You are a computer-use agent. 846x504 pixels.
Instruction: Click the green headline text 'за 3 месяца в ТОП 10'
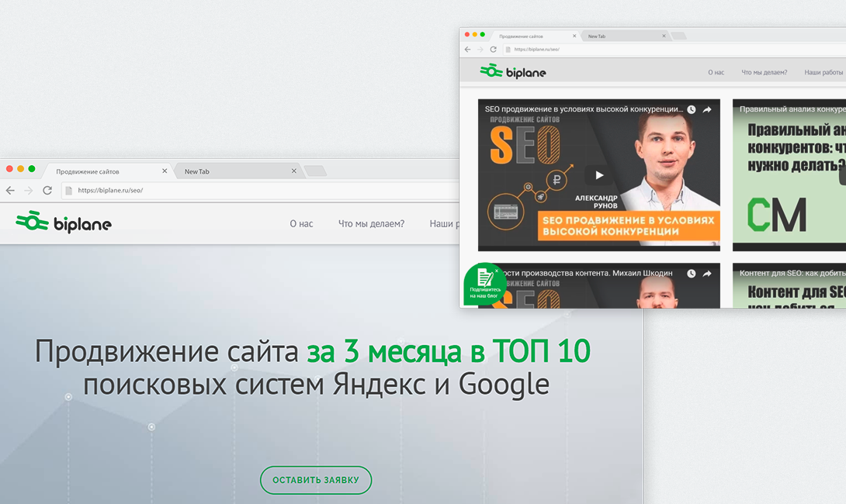tap(449, 351)
